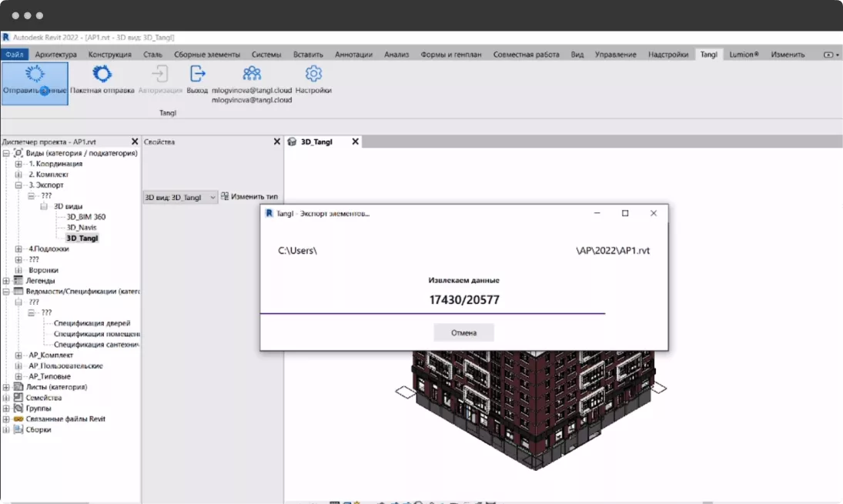Click the export progress bar

coord(433,313)
